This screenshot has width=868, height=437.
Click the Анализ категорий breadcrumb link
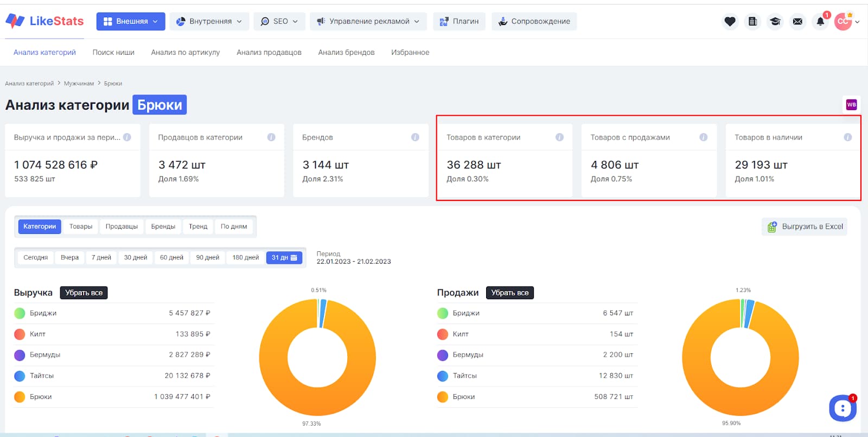[29, 84]
